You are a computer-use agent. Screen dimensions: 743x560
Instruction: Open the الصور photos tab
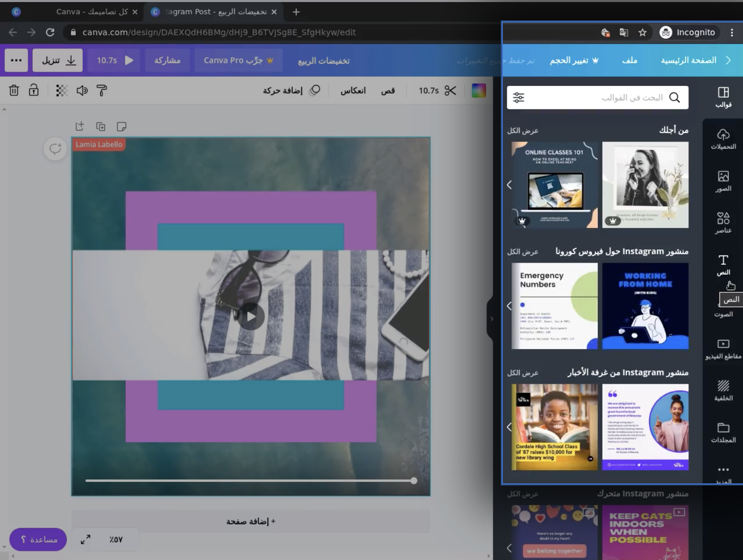[723, 181]
